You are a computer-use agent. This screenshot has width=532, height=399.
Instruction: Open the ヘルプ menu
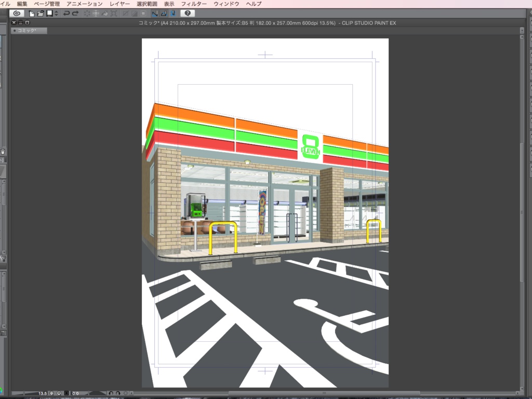coord(254,4)
